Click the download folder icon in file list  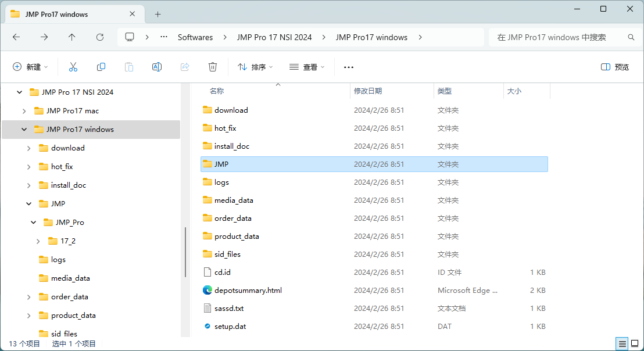pos(207,110)
